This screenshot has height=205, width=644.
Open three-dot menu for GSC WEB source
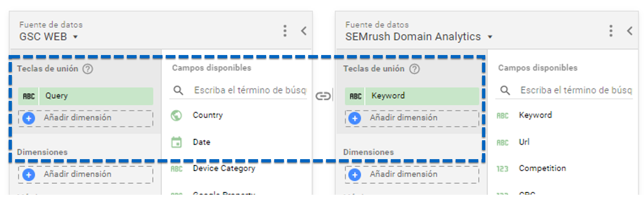click(x=284, y=31)
